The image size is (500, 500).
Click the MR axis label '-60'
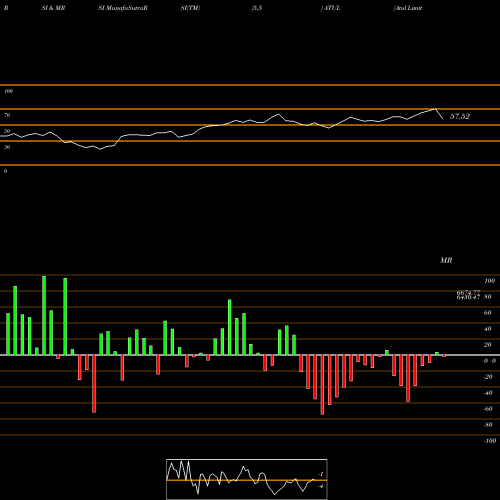tap(488, 409)
